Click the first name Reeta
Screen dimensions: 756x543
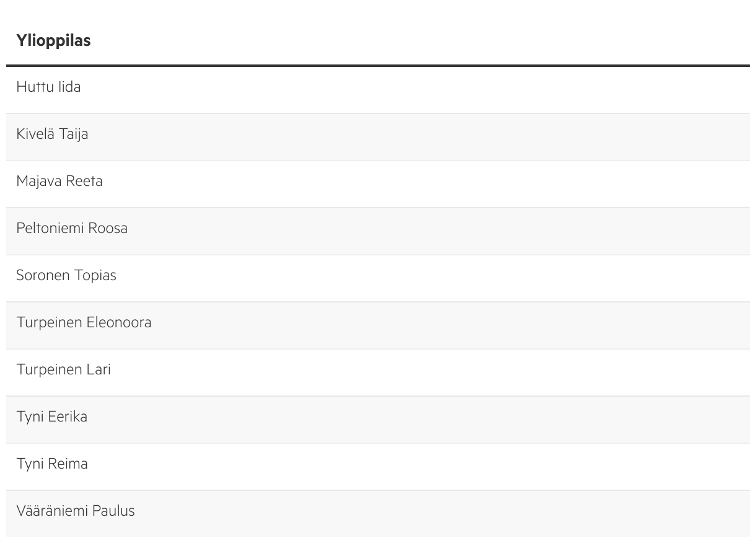pyautogui.click(x=84, y=182)
